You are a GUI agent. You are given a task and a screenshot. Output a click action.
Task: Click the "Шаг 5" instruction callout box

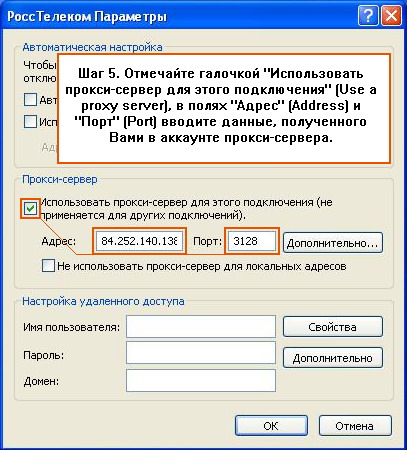click(224, 108)
